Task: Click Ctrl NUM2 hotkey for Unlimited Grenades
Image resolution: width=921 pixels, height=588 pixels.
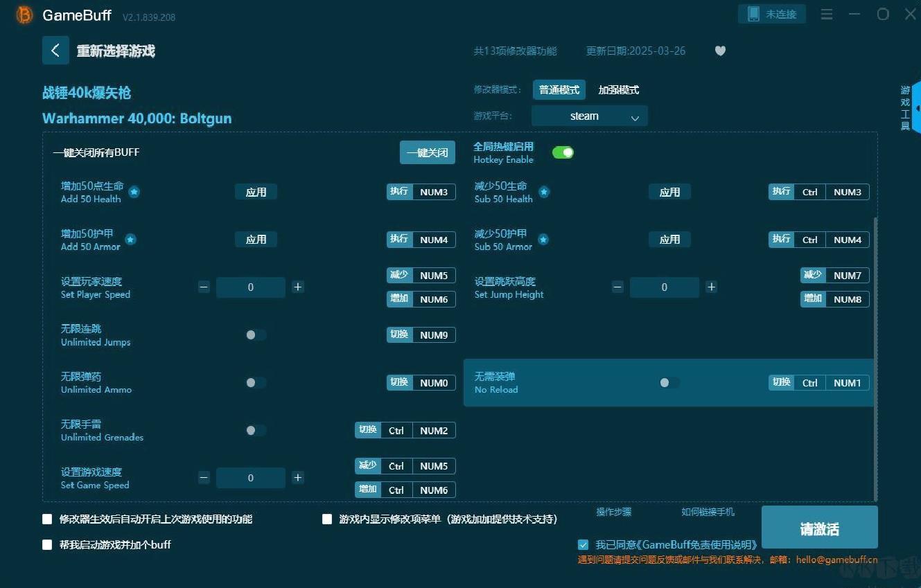Action: click(x=405, y=430)
